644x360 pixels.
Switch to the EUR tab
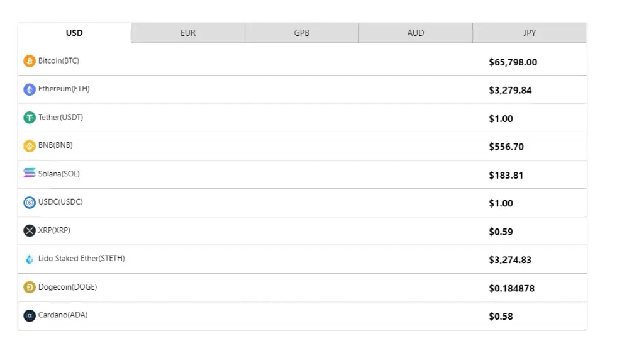tap(188, 33)
